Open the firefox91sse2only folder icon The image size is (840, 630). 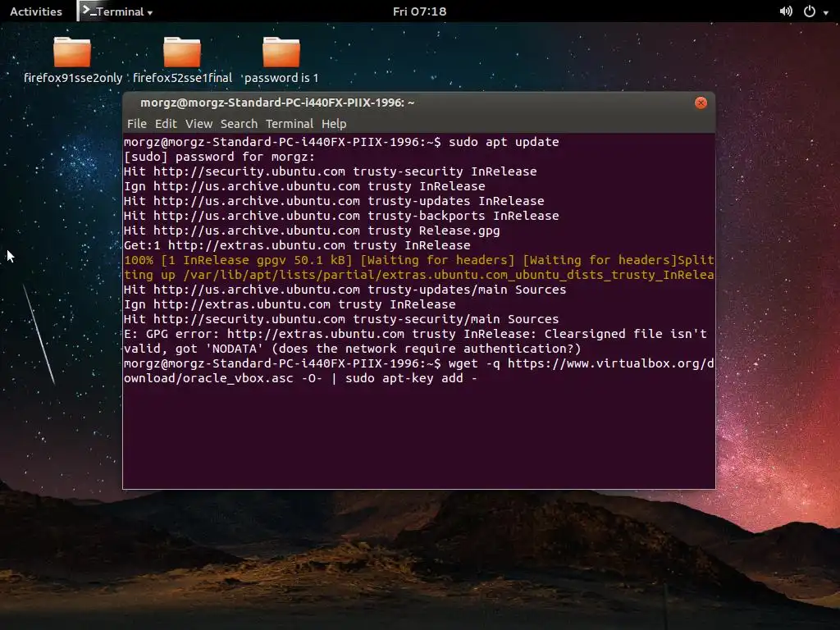[72, 52]
